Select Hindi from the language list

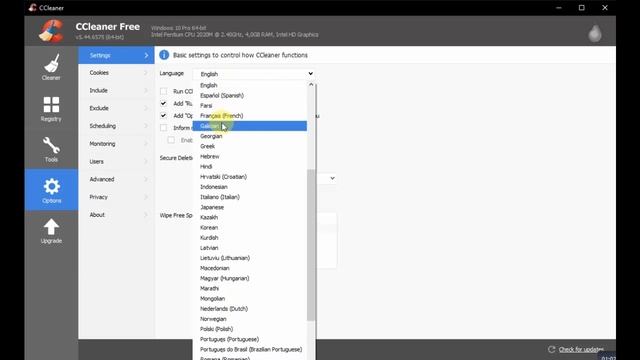click(x=250, y=167)
